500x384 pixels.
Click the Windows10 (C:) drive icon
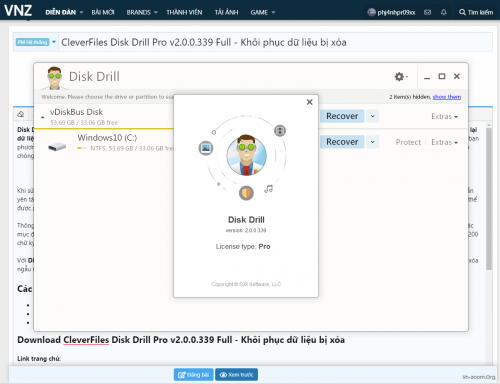tap(57, 146)
